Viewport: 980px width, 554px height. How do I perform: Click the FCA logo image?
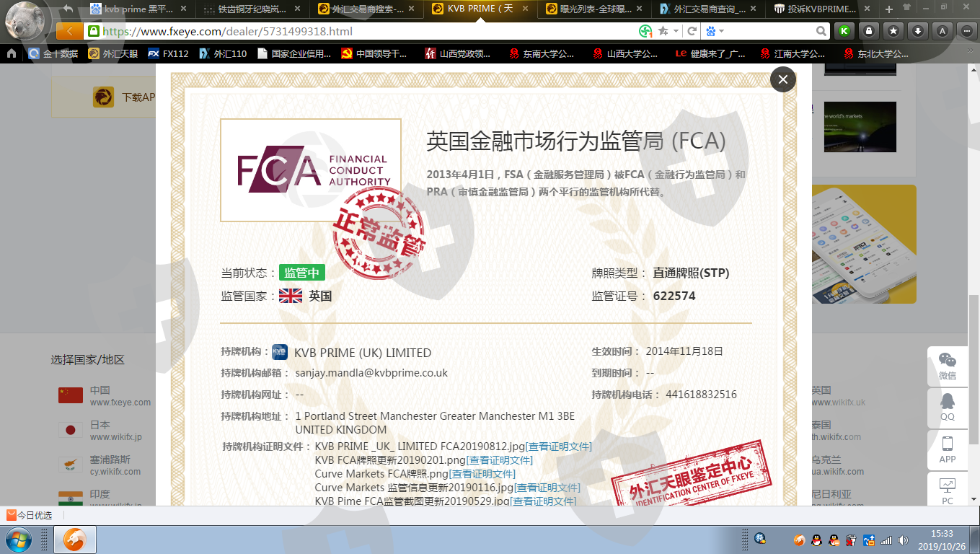pos(311,170)
